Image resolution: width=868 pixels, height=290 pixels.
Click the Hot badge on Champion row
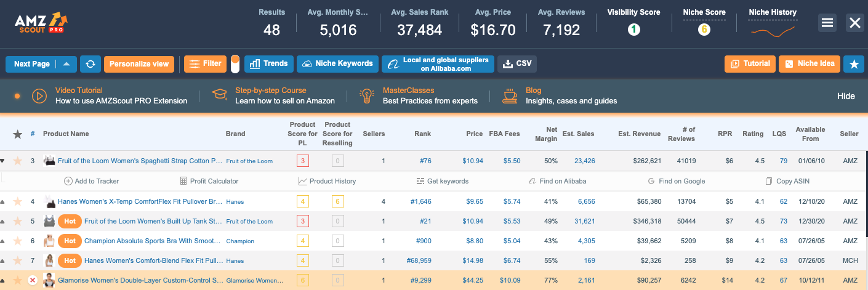(70, 241)
